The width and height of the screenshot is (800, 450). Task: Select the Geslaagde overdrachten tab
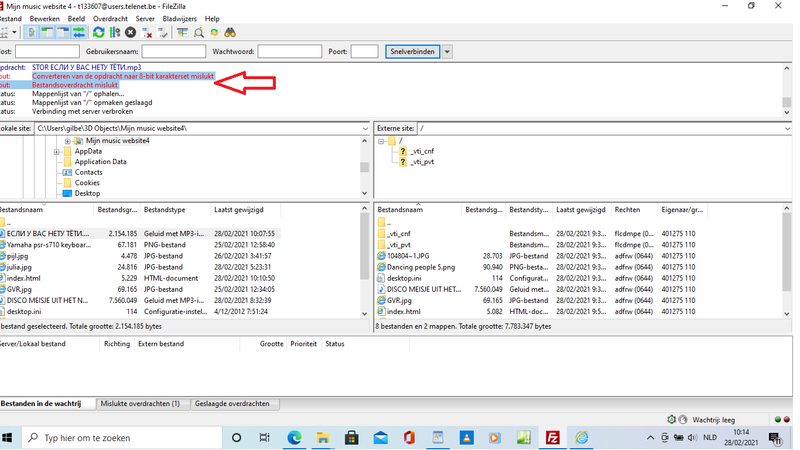tap(232, 403)
